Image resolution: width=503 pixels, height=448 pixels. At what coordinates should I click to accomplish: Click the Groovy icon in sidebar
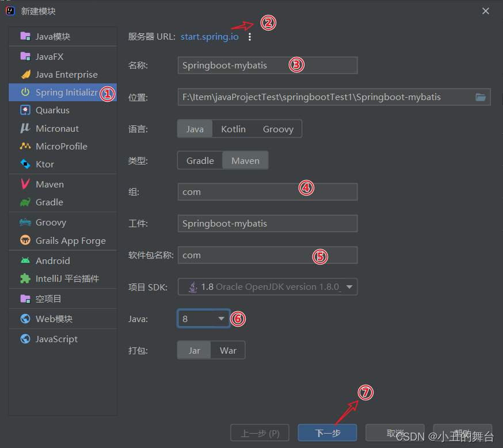[x=25, y=222]
